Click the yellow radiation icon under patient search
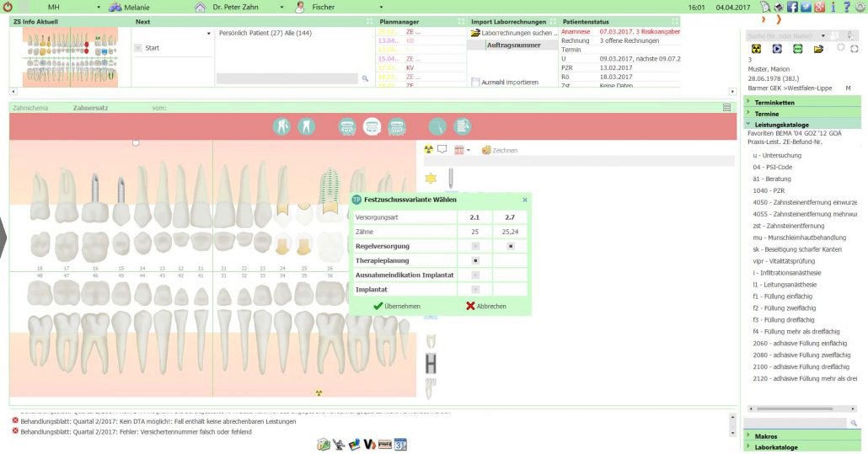This screenshot has width=868, height=454. [x=756, y=49]
